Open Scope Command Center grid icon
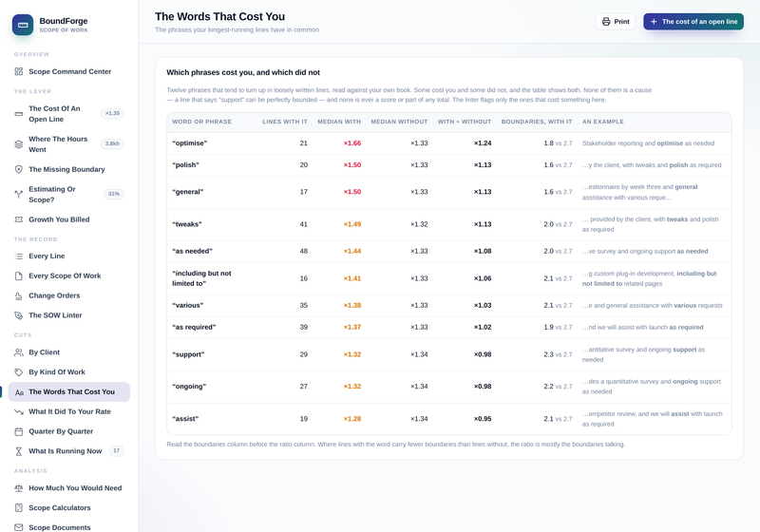This screenshot has width=760, height=532. (x=18, y=71)
